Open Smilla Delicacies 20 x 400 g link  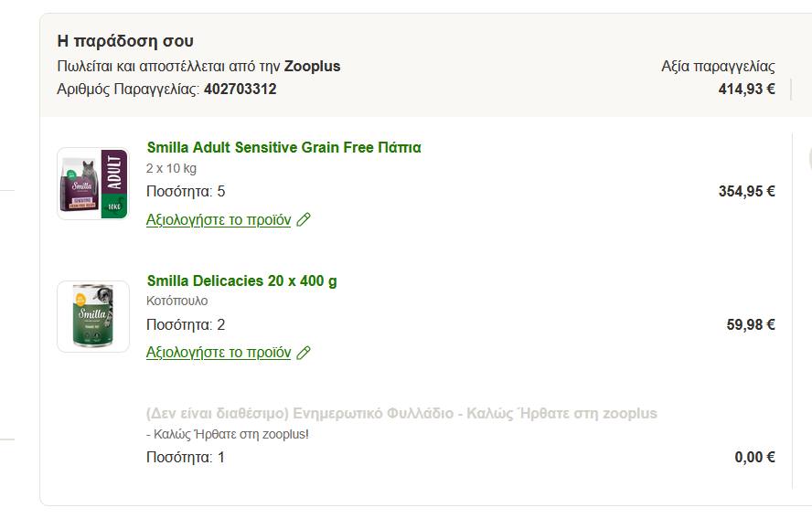tap(241, 280)
